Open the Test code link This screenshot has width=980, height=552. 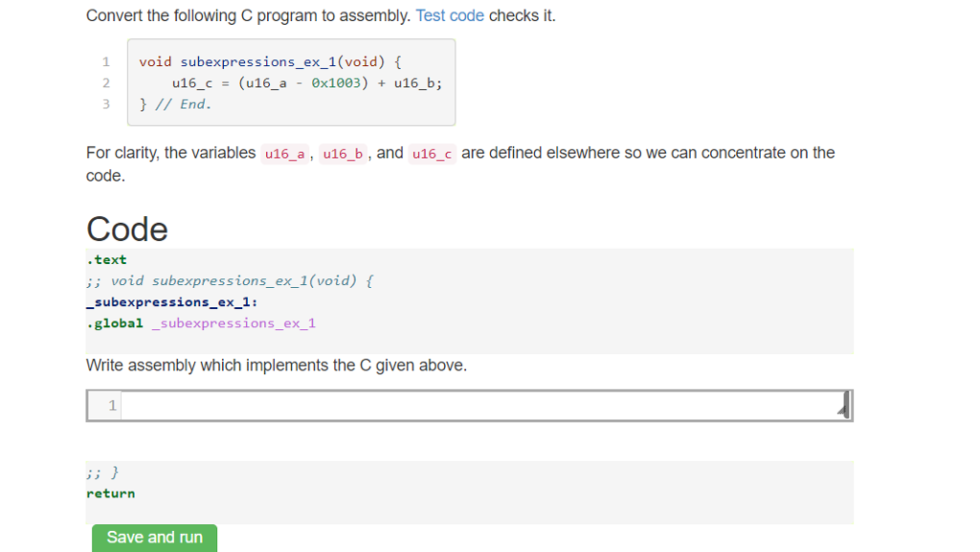(450, 15)
